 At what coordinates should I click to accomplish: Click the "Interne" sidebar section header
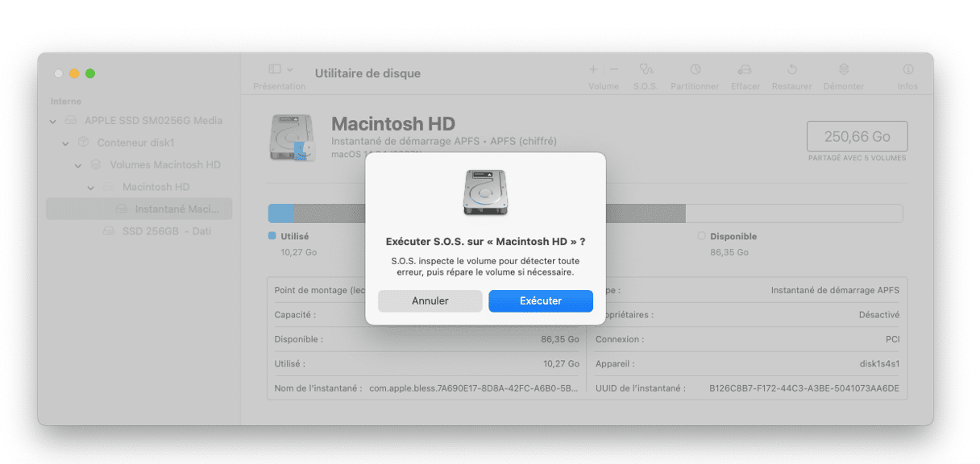click(66, 101)
